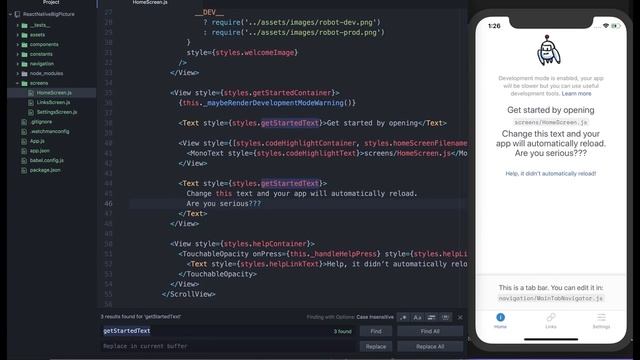
Task: Click the highlighted getStartedText on line 38
Action: [x=290, y=123]
